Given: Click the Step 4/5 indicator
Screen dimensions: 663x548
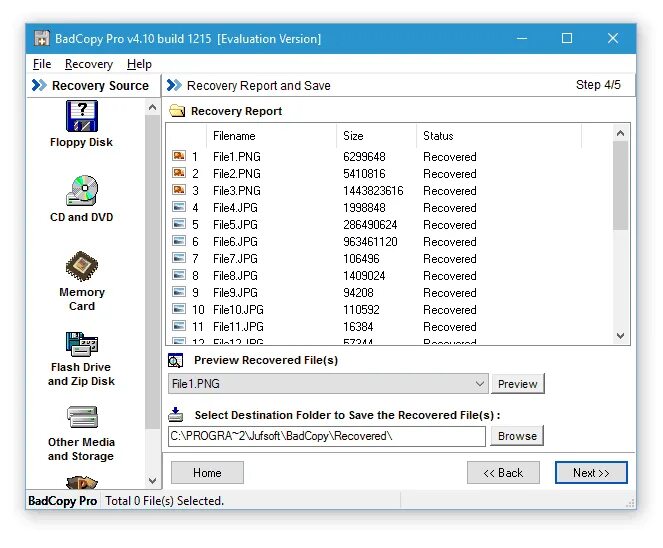Looking at the screenshot, I should 598,85.
